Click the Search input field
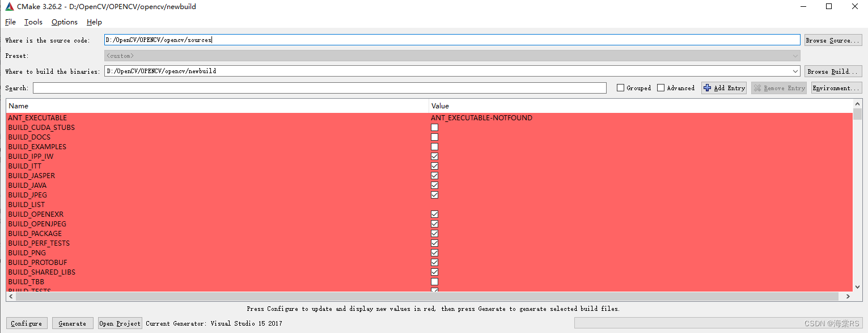 320,88
